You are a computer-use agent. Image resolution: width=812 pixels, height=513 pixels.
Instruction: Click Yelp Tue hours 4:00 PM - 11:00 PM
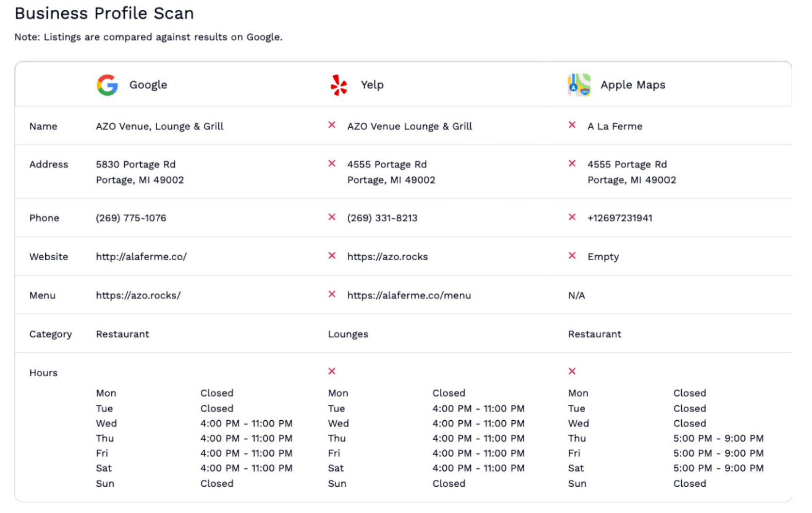(x=478, y=408)
